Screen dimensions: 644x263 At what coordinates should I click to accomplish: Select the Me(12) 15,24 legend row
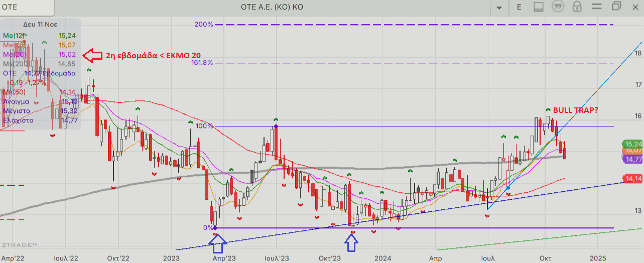(x=39, y=36)
